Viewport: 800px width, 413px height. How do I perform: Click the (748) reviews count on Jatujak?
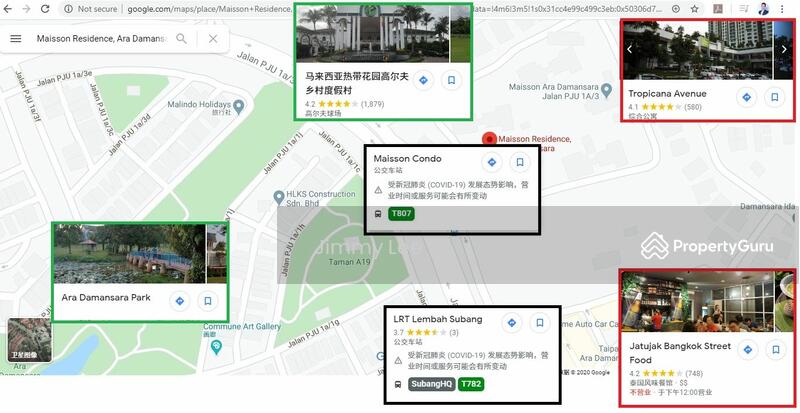click(695, 374)
